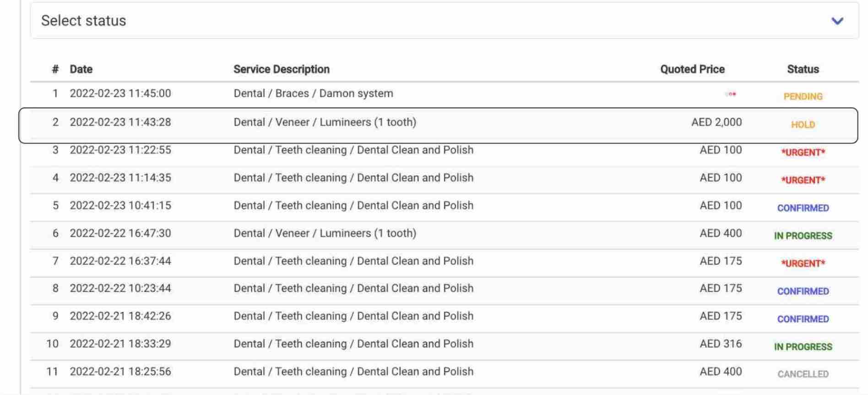The height and width of the screenshot is (395, 868).
Task: Click the Dental / Braces / Damon system description
Action: [x=313, y=93]
